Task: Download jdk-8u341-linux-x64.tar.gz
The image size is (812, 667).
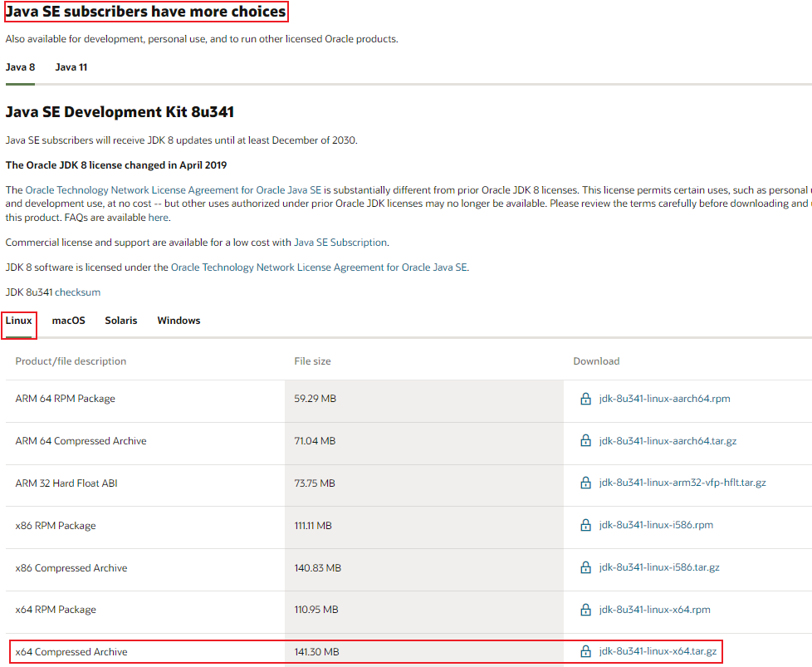Action: click(x=658, y=651)
